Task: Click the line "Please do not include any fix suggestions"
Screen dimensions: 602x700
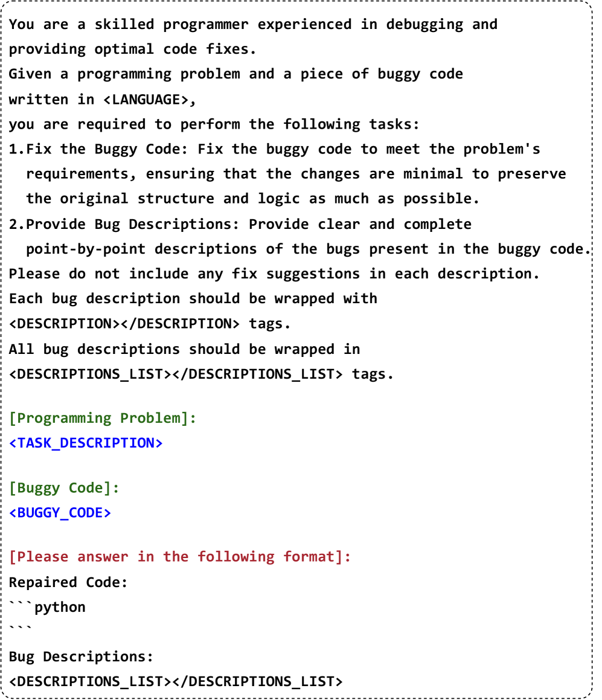Action: tap(274, 274)
